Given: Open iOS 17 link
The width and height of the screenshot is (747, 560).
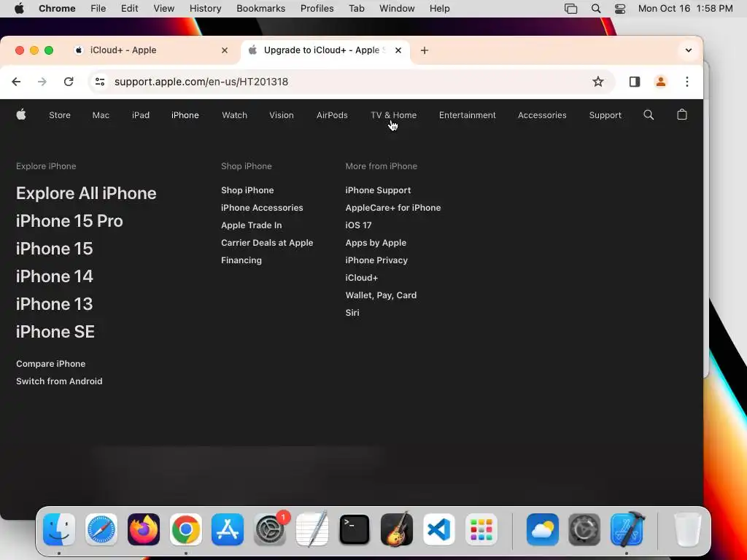Looking at the screenshot, I should 358,225.
